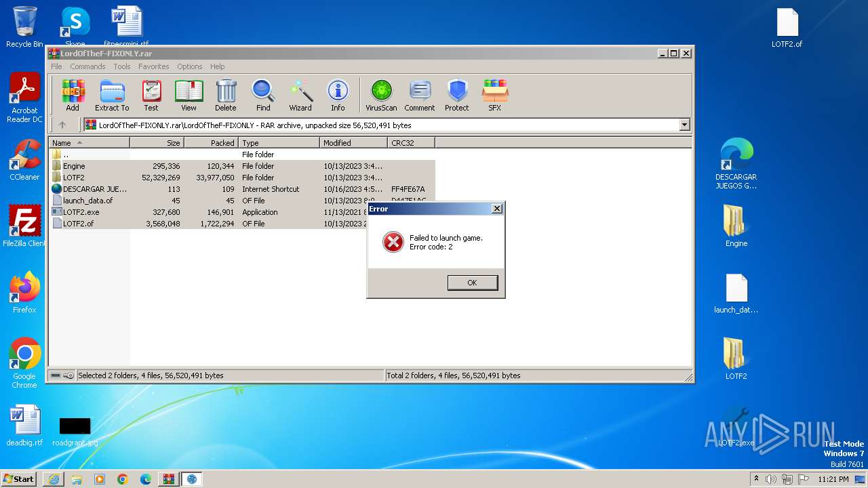Select the DESCARGAR JUE... shortcut row
Viewport: 868px width, 488px height.
[x=242, y=189]
